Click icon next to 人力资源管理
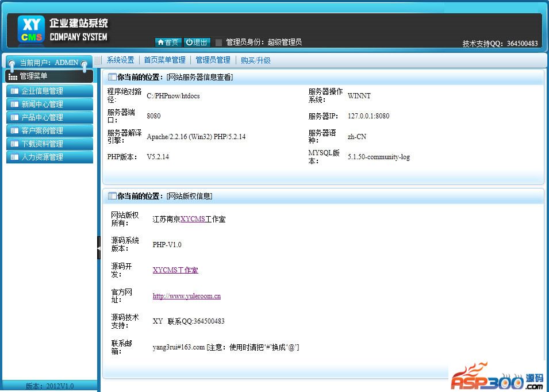Screen dimensions: 549x392 point(13,157)
